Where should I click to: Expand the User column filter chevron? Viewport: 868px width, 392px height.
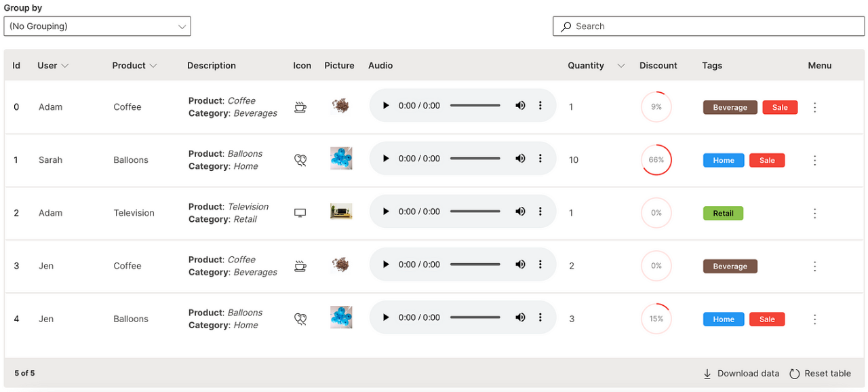point(65,66)
